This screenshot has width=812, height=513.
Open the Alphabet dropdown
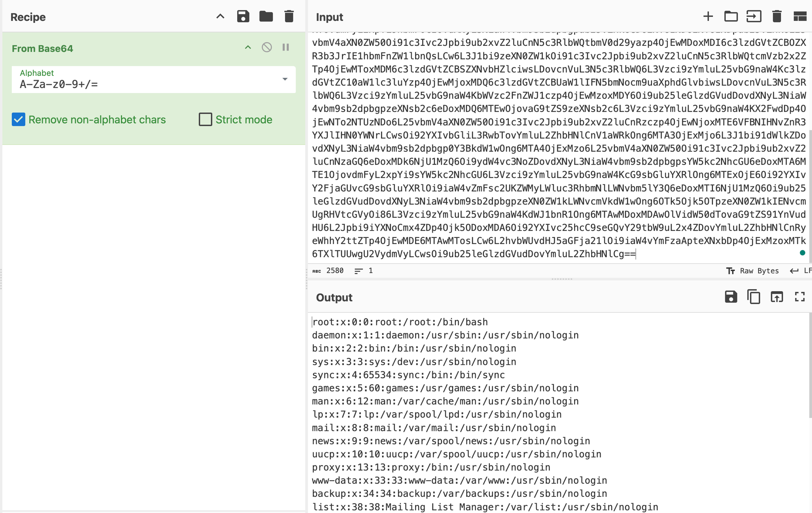285,79
